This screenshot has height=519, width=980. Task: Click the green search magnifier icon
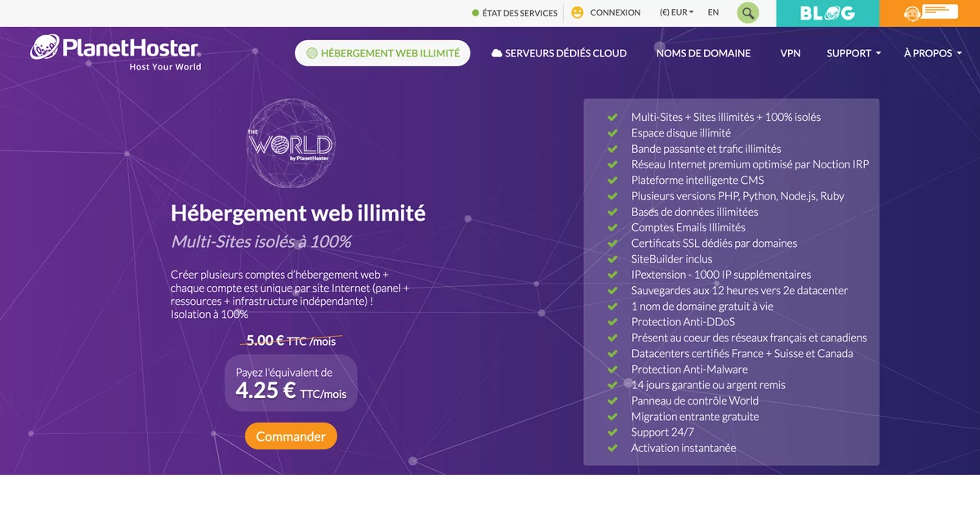tap(748, 12)
